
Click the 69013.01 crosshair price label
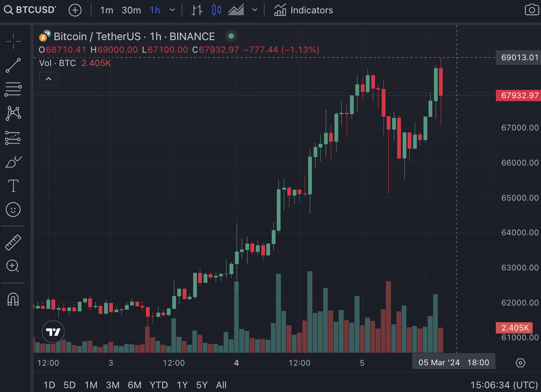click(518, 57)
